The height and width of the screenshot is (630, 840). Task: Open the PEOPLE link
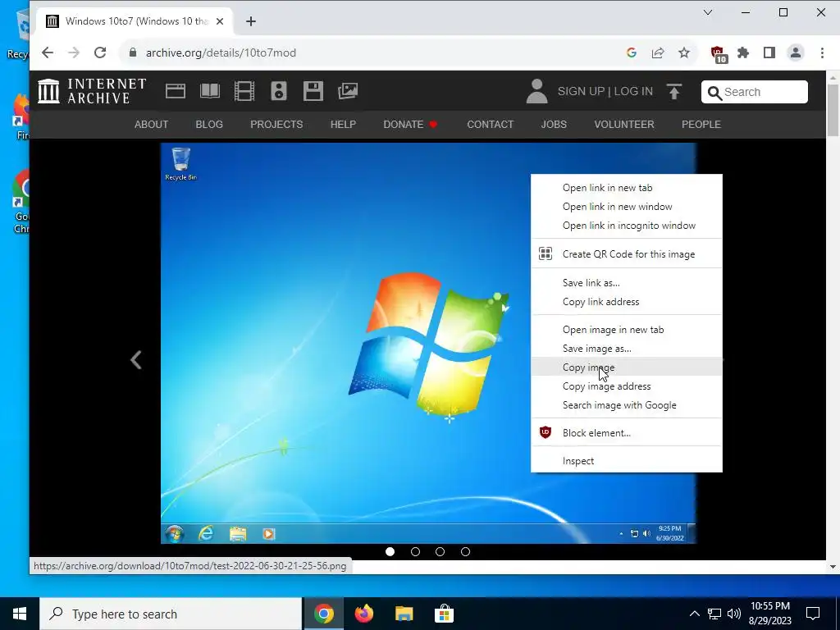point(701,125)
